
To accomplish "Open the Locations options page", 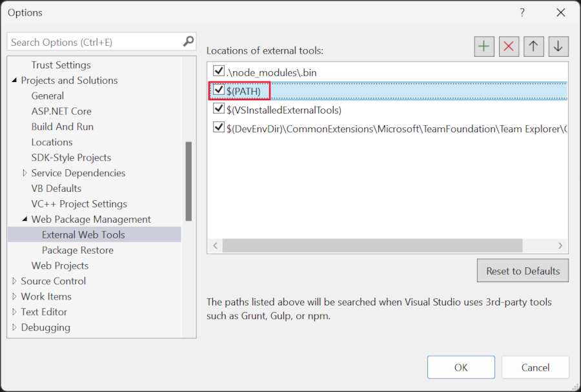I will point(52,142).
